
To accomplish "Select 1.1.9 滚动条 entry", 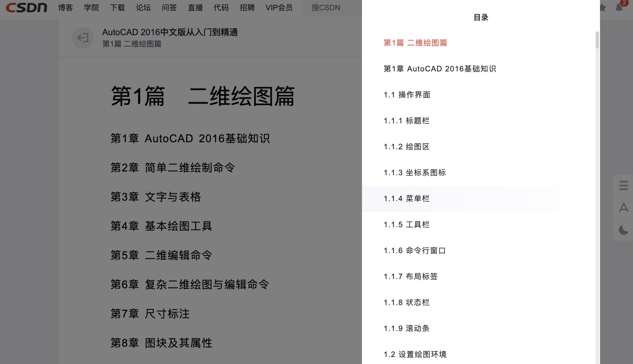I will [407, 328].
